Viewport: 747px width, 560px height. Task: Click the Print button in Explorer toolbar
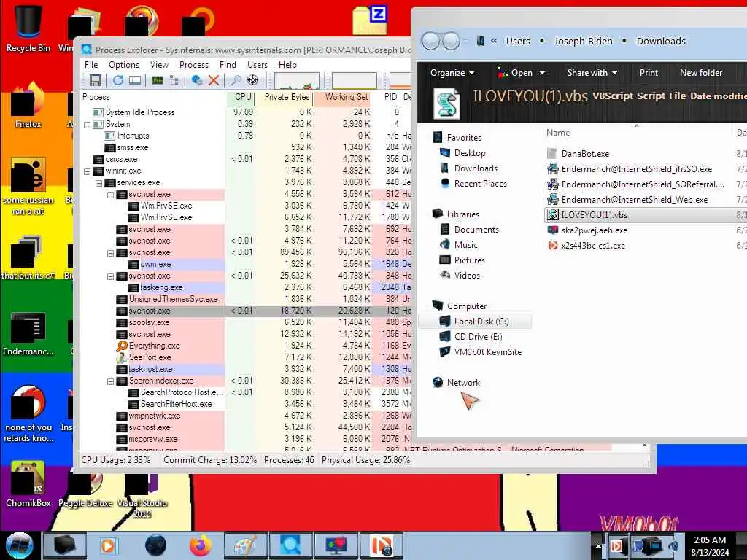[x=649, y=73]
